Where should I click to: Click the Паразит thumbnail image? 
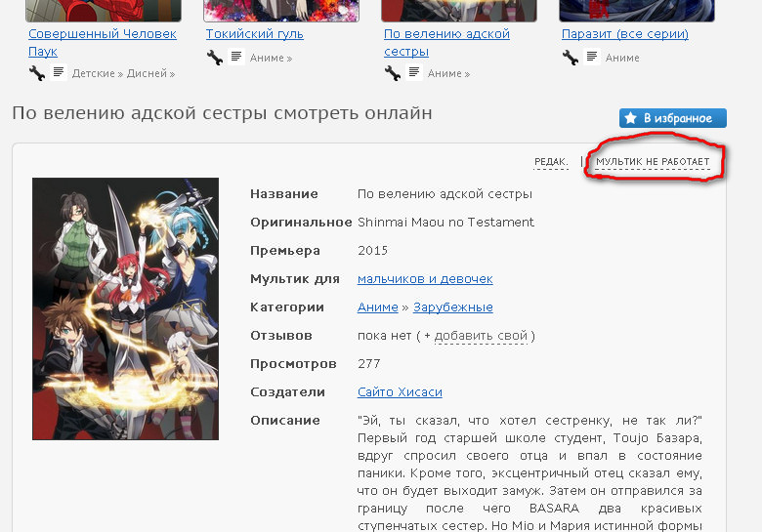pos(637,11)
